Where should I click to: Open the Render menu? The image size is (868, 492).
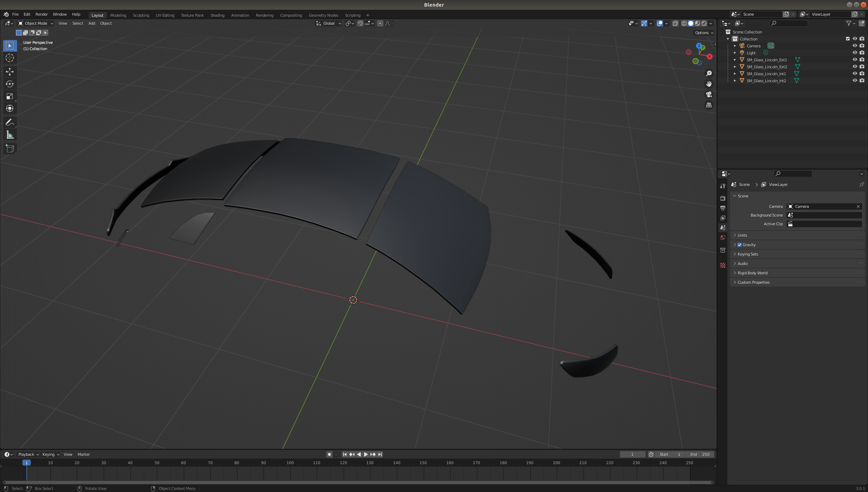[x=41, y=14]
